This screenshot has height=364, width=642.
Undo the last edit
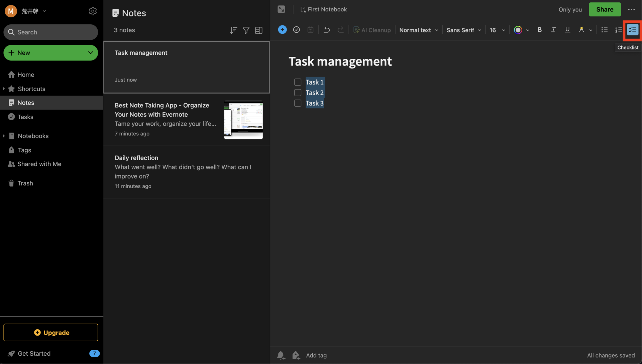click(x=326, y=30)
